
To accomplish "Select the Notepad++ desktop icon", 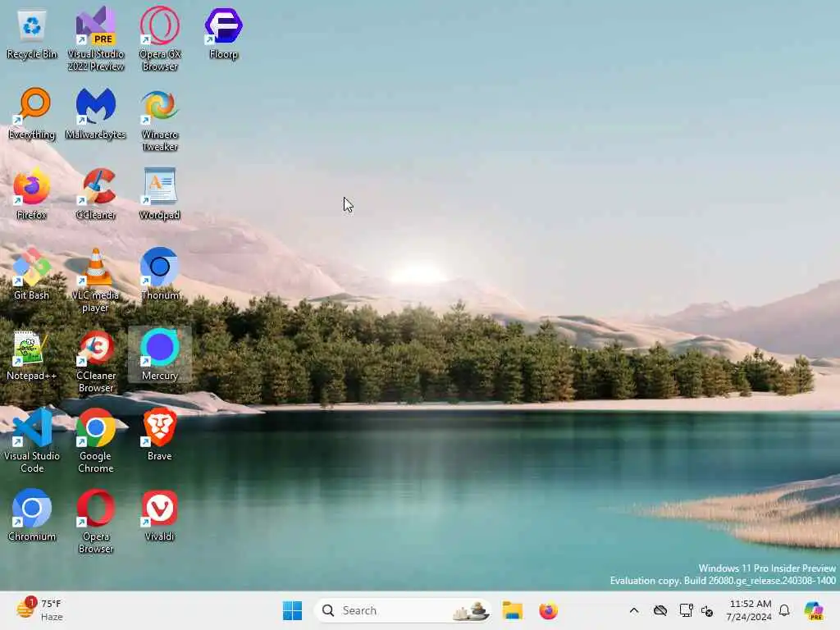I will 32,355.
